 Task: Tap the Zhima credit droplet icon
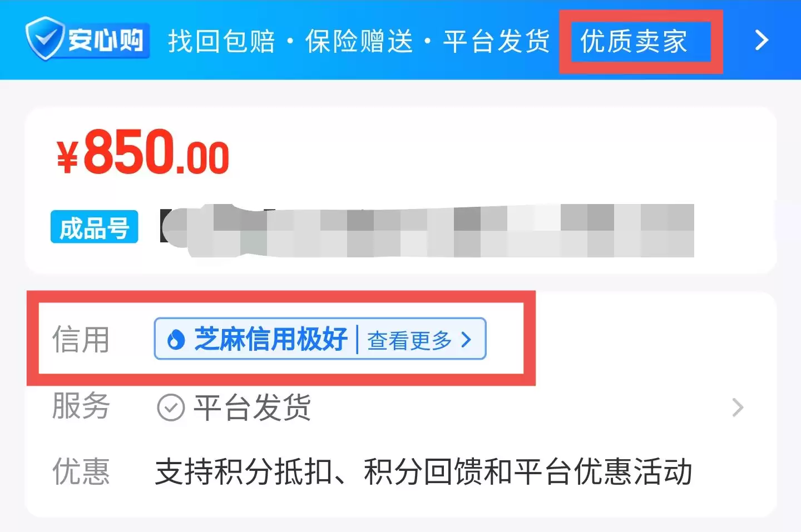[x=176, y=339]
